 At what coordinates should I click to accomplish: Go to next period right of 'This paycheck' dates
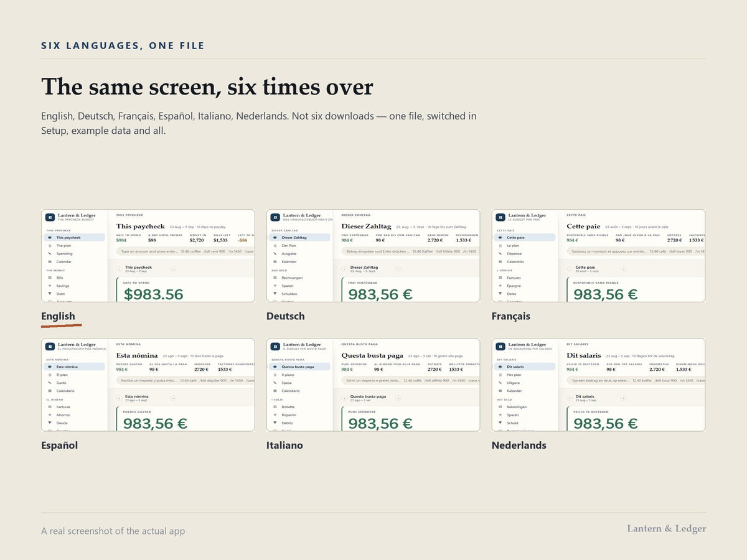pyautogui.click(x=173, y=269)
